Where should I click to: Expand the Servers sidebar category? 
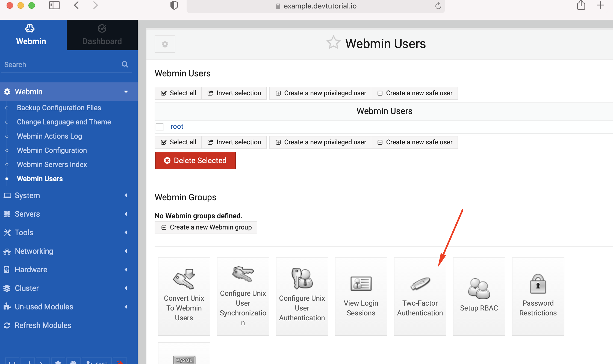(69, 214)
